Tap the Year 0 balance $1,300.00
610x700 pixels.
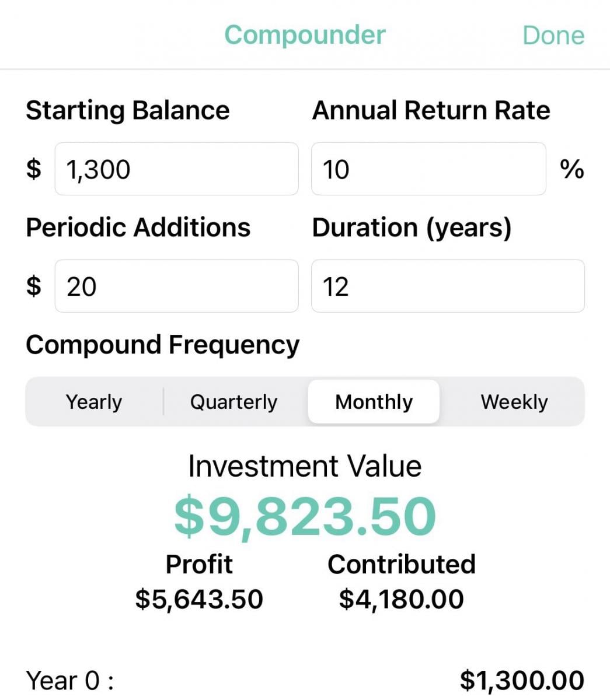coord(522,680)
